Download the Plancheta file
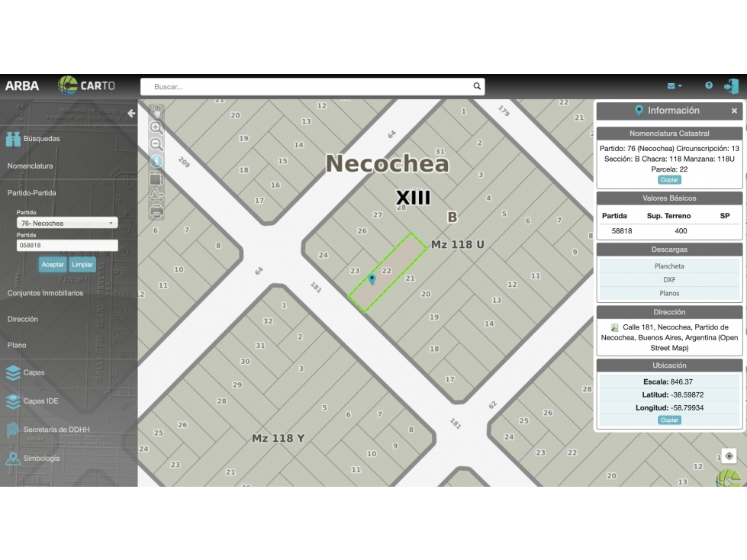The height and width of the screenshot is (560, 747). (669, 266)
